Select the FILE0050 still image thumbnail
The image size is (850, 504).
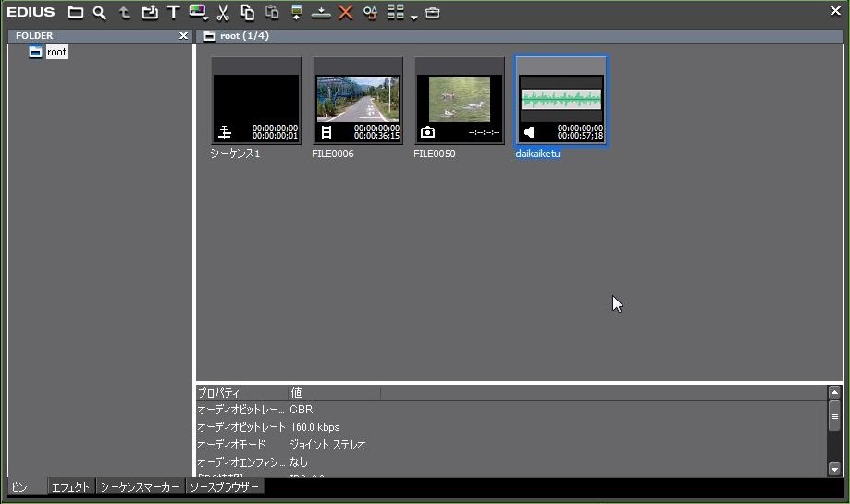[460, 101]
